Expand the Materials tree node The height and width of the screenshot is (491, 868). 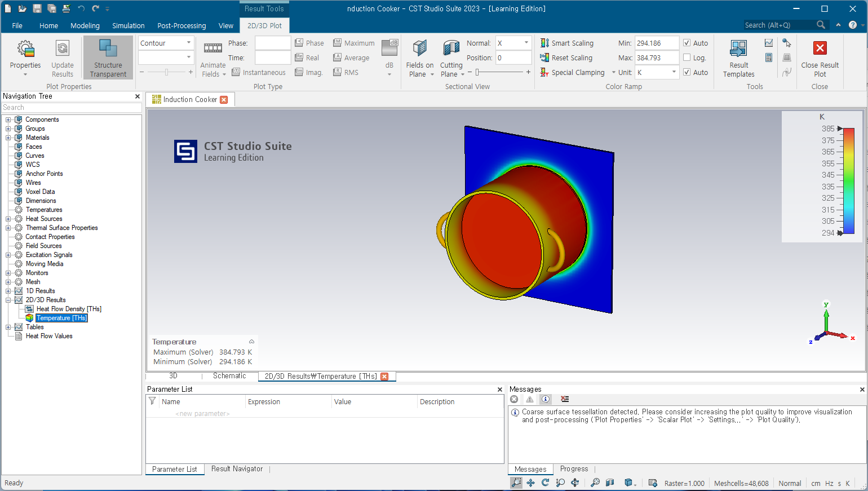(8, 138)
